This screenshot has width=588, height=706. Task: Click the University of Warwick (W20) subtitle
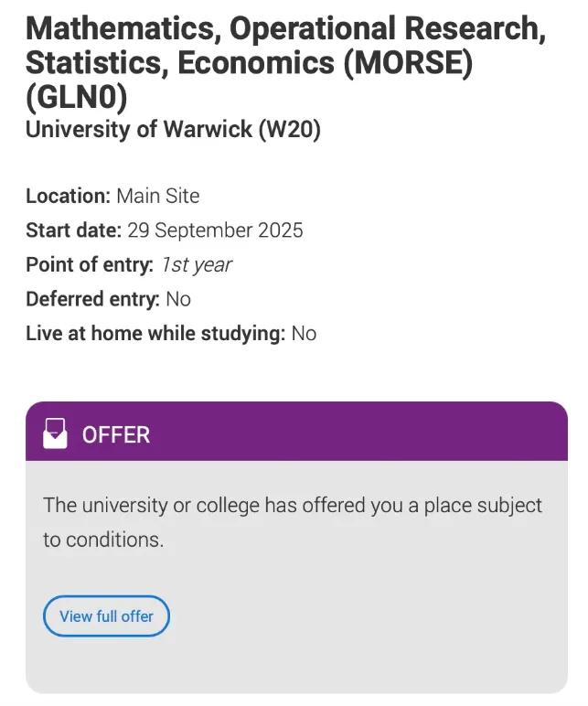pyautogui.click(x=173, y=129)
